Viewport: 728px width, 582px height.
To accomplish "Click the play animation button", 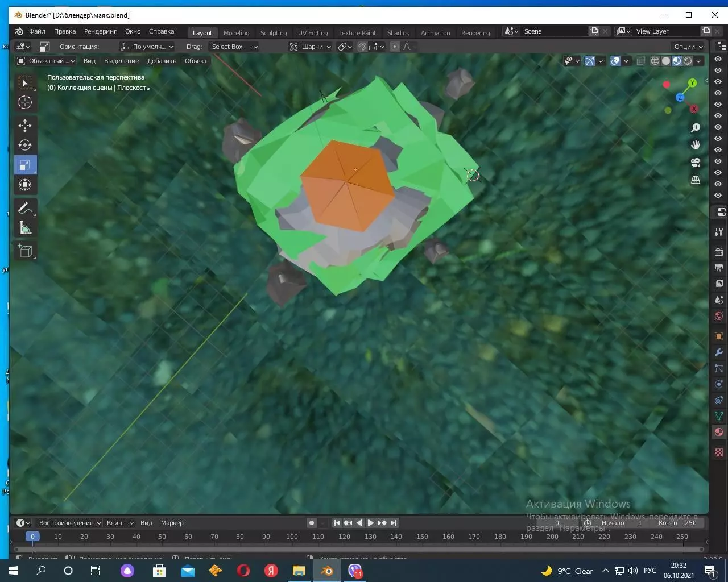I will pos(371,523).
